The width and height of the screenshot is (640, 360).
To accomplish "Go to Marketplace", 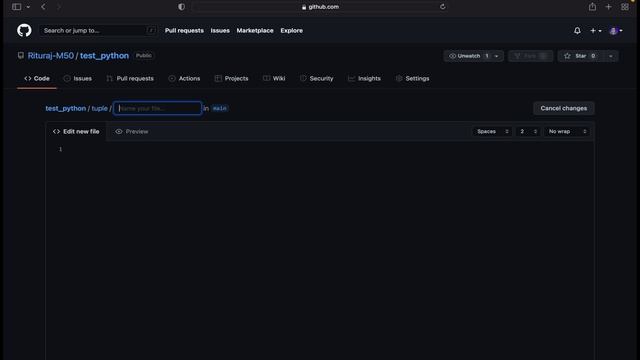I will click(255, 31).
